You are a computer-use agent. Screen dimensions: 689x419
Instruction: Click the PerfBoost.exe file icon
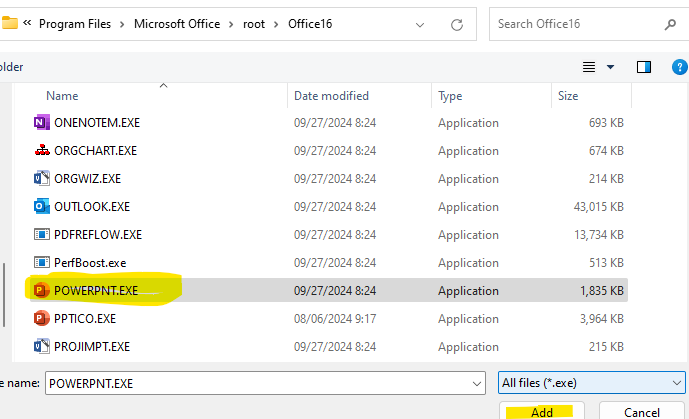(x=42, y=263)
